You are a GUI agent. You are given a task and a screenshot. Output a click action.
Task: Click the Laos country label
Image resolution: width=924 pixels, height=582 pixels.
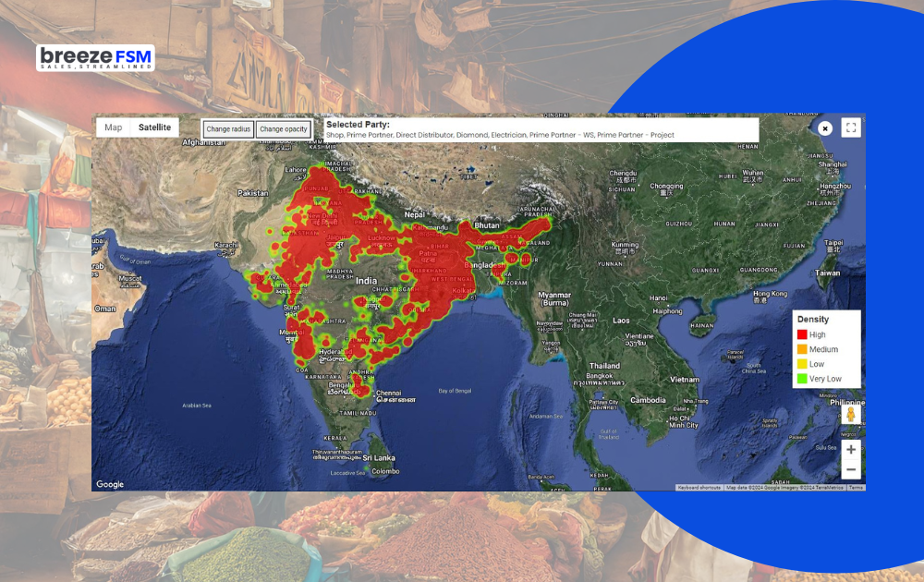click(621, 321)
